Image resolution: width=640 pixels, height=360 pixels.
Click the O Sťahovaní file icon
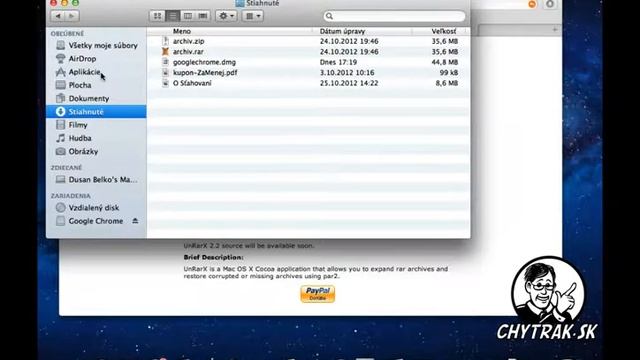point(165,83)
